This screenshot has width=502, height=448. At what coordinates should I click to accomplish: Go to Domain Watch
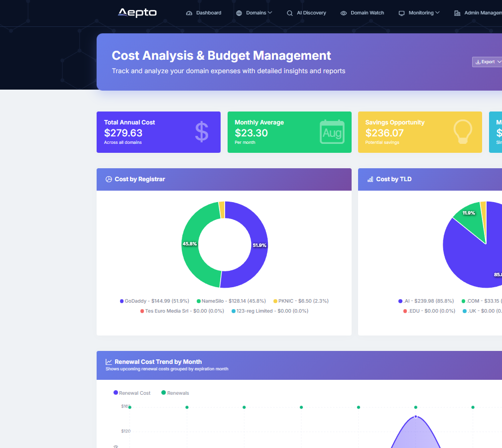click(x=362, y=13)
